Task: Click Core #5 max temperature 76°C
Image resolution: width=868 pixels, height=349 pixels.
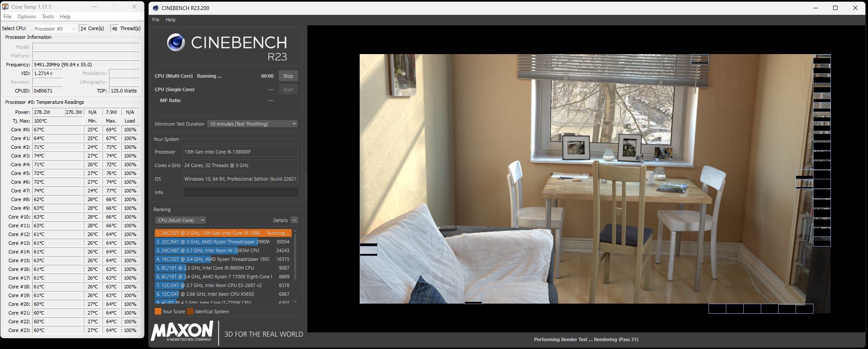Action: [x=111, y=173]
